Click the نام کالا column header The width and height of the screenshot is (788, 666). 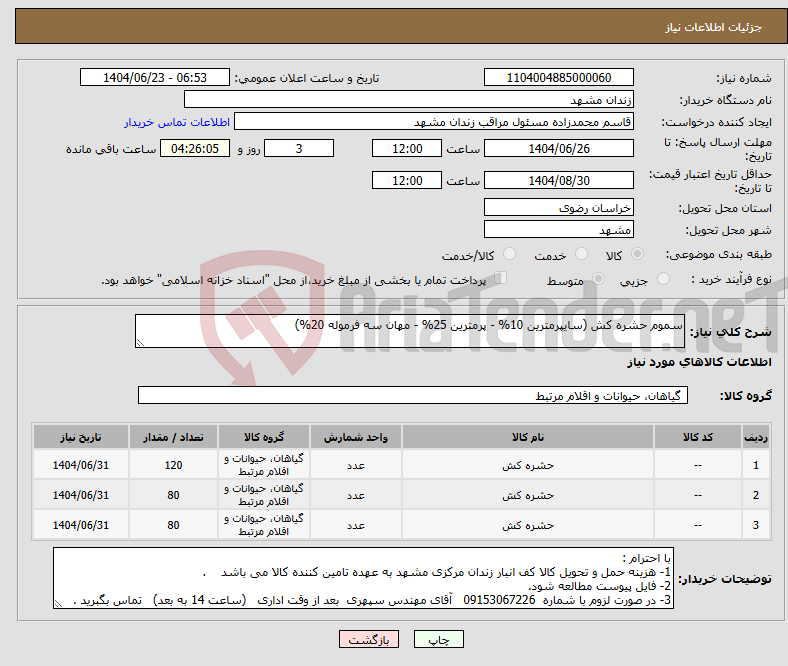(x=528, y=437)
